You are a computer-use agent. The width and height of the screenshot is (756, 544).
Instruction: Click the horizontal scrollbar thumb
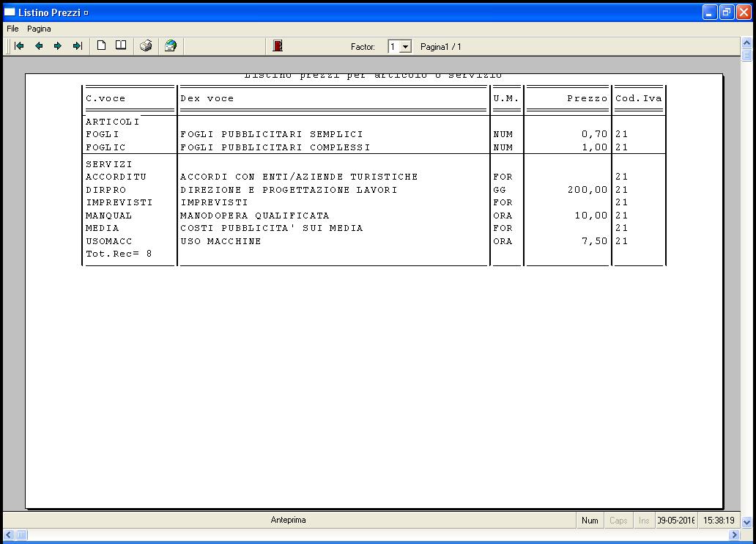click(x=22, y=534)
